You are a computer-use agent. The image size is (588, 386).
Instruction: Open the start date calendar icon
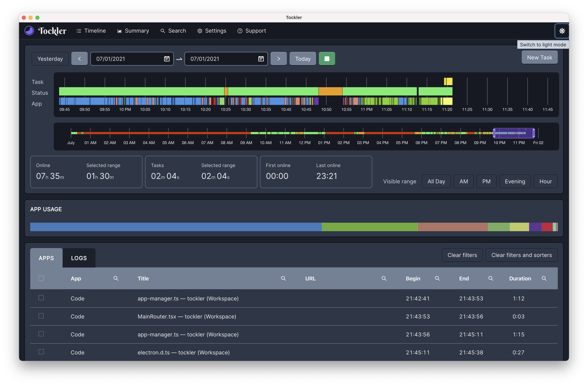coord(167,59)
